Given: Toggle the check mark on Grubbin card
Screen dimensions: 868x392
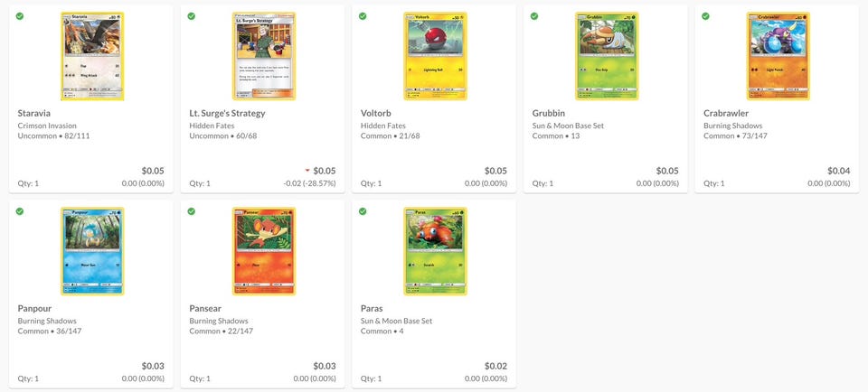Looking at the screenshot, I should pyautogui.click(x=534, y=16).
